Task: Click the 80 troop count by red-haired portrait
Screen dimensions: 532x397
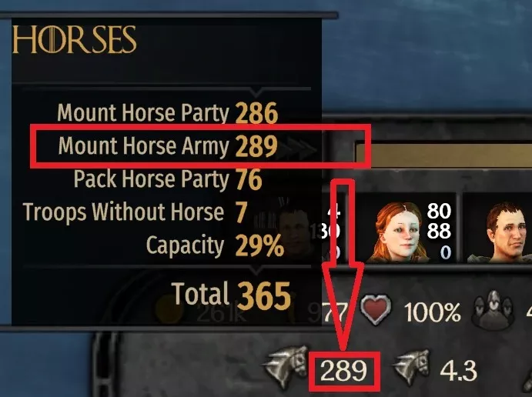Action: tap(439, 211)
